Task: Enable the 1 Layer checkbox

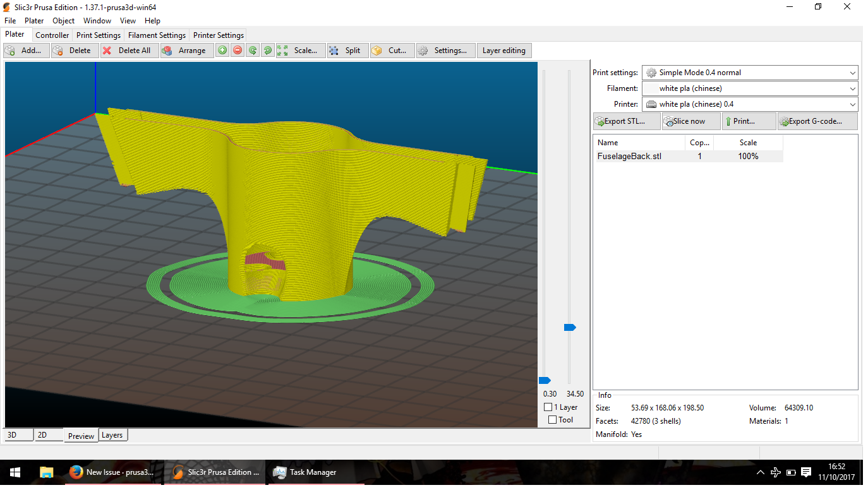Action: pyautogui.click(x=548, y=407)
